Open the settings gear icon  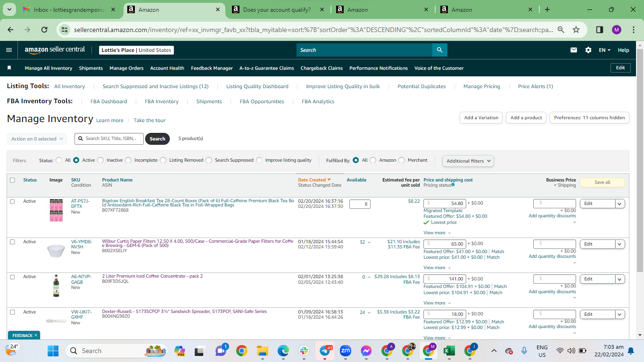click(588, 50)
